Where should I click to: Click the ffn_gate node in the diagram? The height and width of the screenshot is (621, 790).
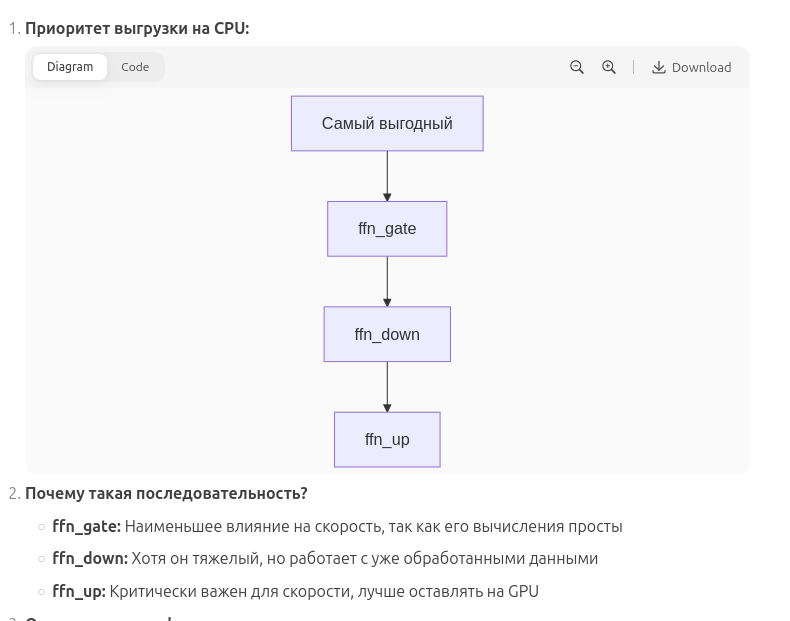click(x=387, y=229)
